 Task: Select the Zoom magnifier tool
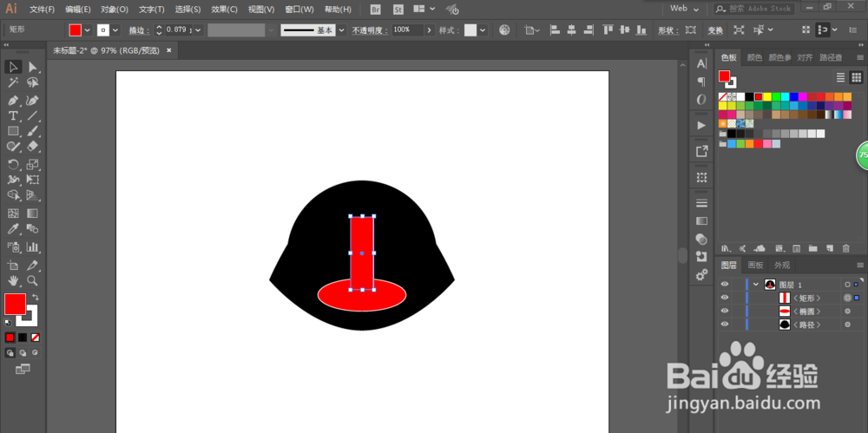pyautogui.click(x=33, y=280)
